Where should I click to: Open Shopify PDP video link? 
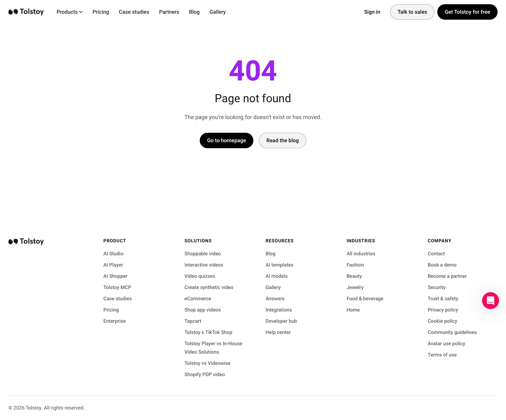tap(205, 375)
